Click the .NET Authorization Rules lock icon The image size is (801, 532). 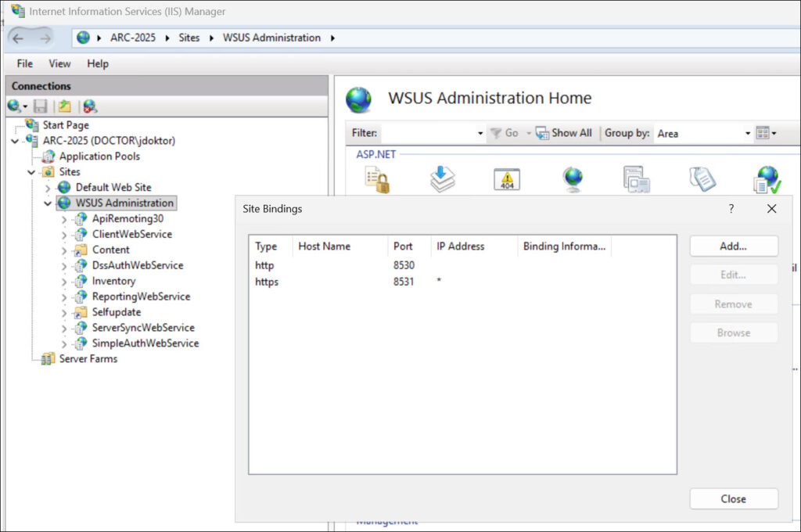click(x=377, y=179)
